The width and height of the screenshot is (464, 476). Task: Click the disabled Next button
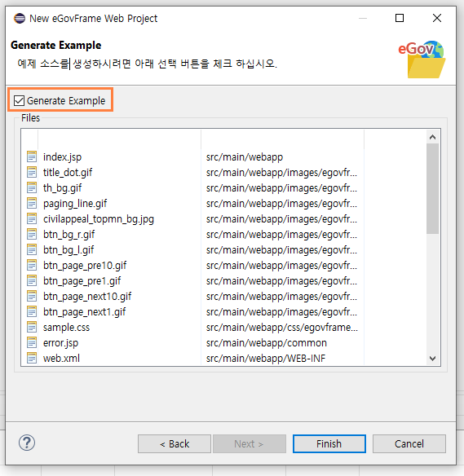[x=250, y=444]
